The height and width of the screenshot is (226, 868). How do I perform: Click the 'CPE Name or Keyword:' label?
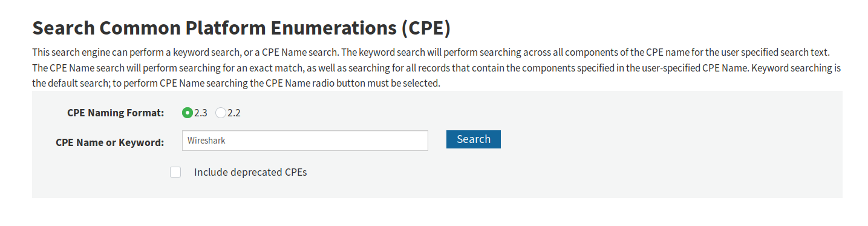(x=110, y=143)
